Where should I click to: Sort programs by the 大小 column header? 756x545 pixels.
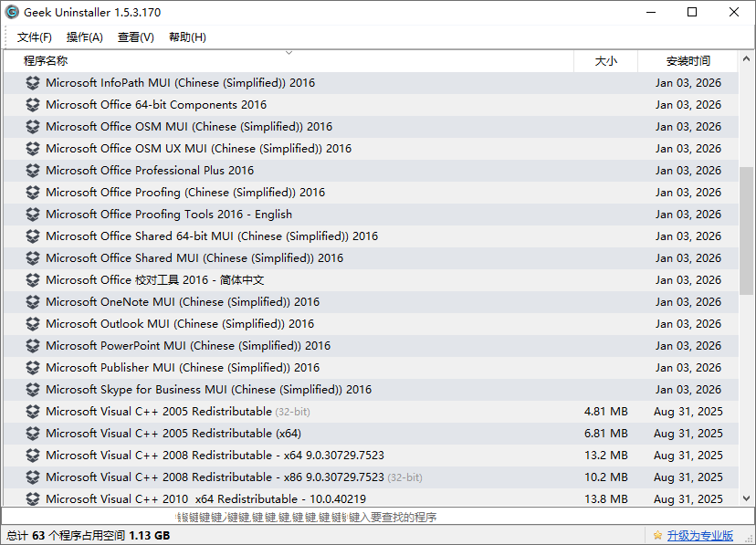pos(606,60)
